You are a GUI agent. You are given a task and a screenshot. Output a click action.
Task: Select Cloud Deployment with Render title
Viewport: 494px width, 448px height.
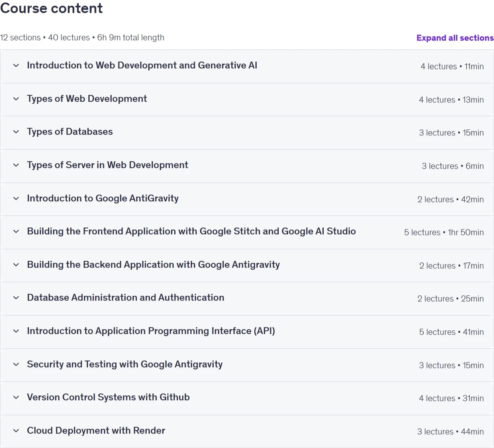[x=96, y=430]
